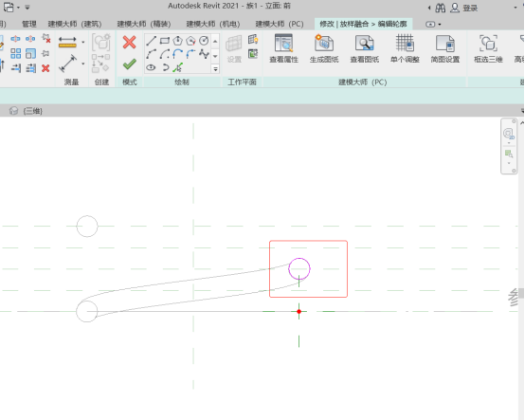The height and width of the screenshot is (420, 525).
Task: Click the red Delete icon
Action: pyautogui.click(x=45, y=68)
